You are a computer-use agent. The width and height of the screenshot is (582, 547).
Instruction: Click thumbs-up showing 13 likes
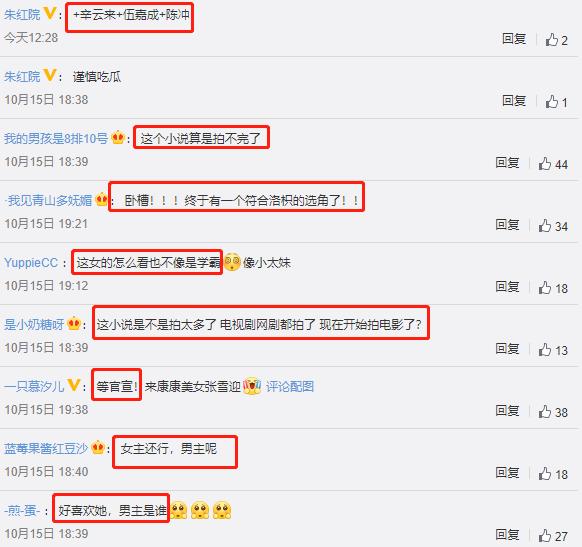545,349
